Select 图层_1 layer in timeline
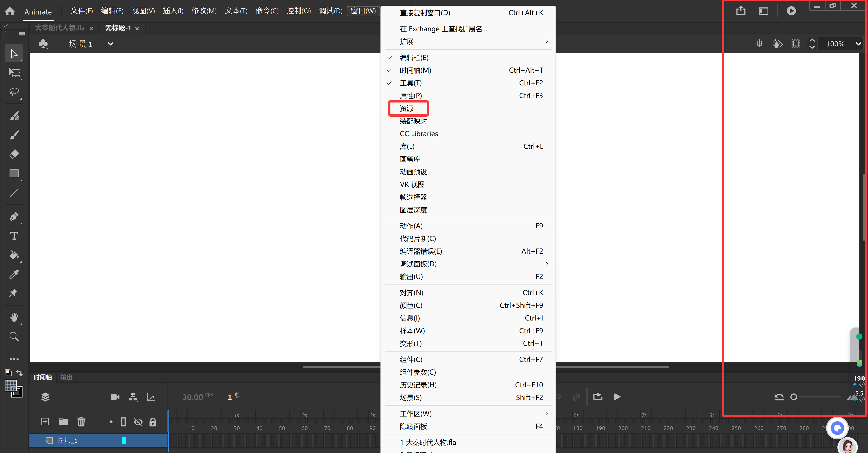Screen dimensions: 868x453 coord(67,440)
